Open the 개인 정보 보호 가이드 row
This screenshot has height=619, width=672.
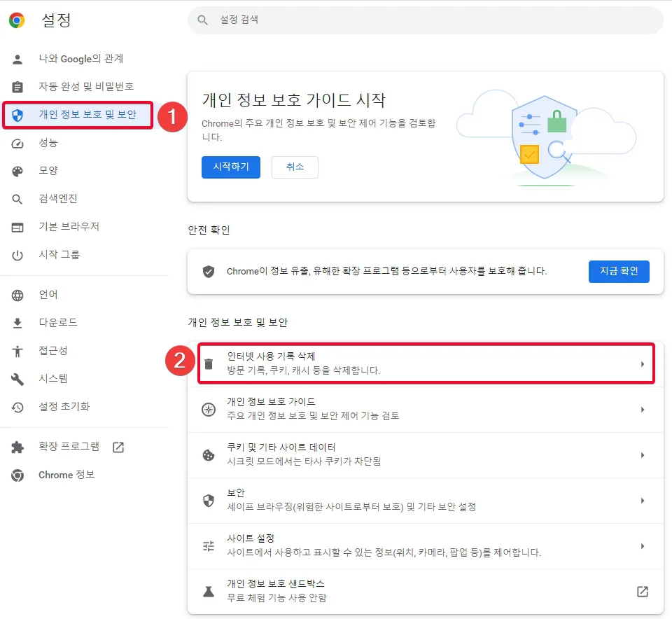click(426, 410)
